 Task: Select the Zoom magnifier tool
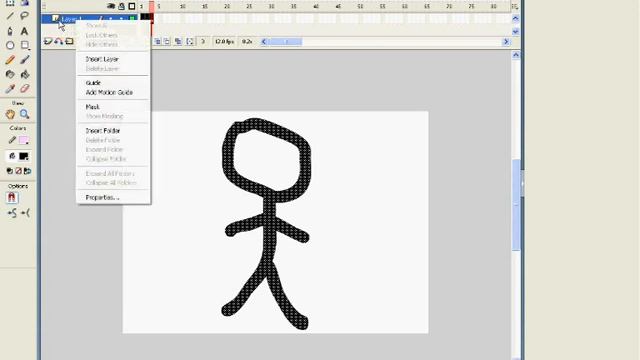click(x=24, y=114)
